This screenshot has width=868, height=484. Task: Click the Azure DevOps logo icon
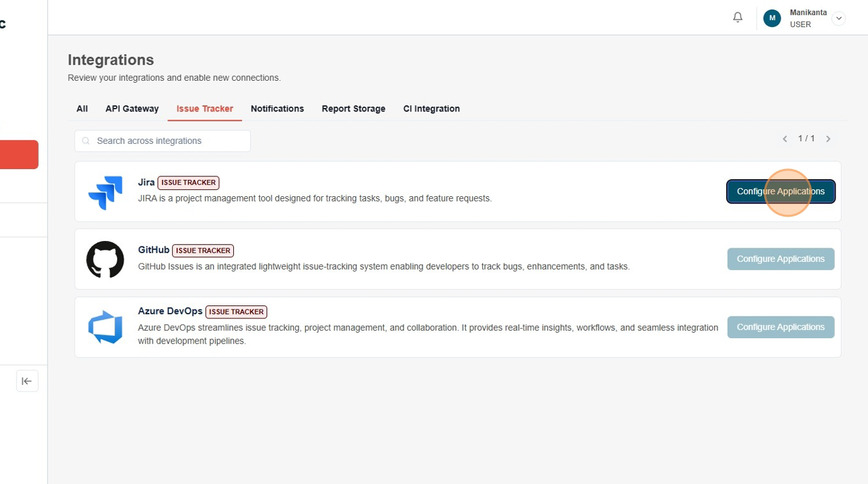[x=105, y=327]
